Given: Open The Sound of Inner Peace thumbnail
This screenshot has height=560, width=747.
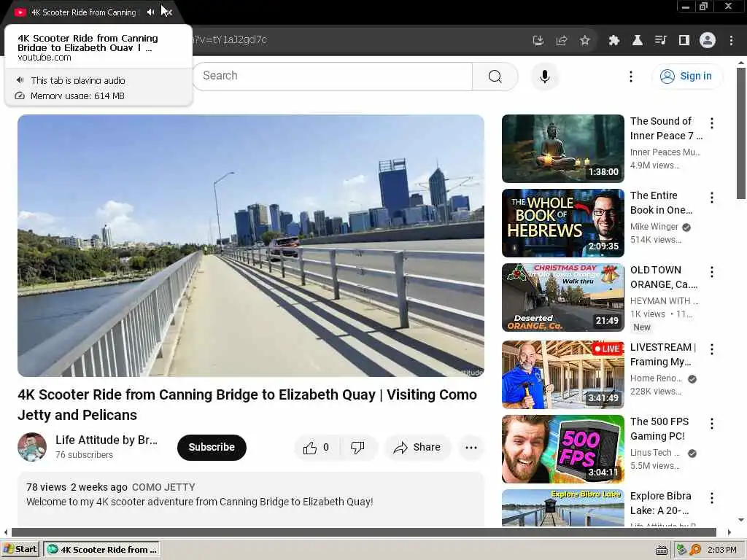Looking at the screenshot, I should [x=562, y=149].
